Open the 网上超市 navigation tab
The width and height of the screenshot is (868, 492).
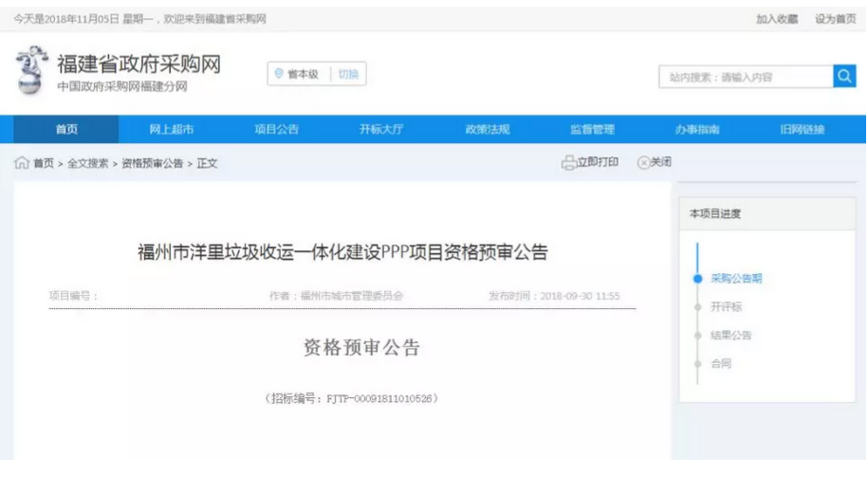point(172,130)
